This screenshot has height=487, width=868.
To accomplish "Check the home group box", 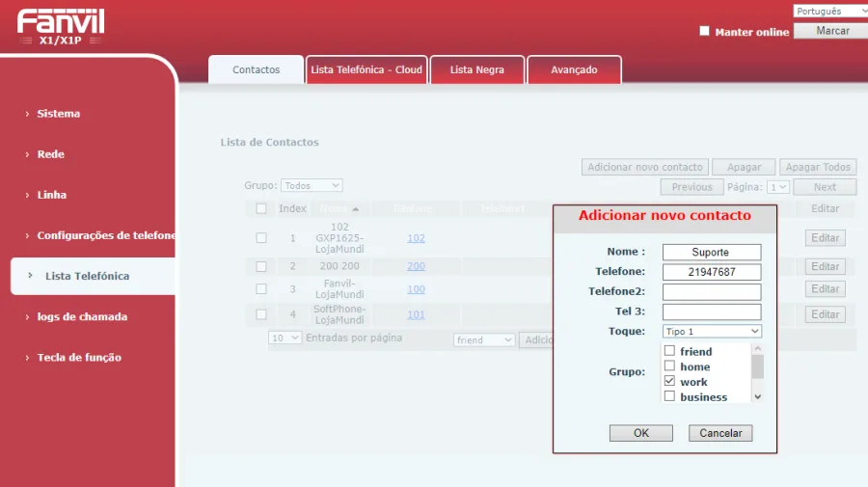I will pos(670,365).
